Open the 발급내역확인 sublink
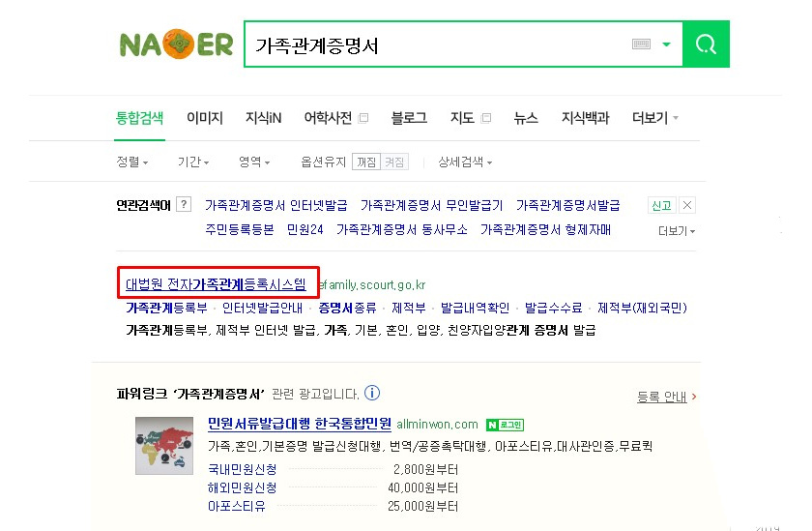Image resolution: width=812 pixels, height=531 pixels. point(475,309)
